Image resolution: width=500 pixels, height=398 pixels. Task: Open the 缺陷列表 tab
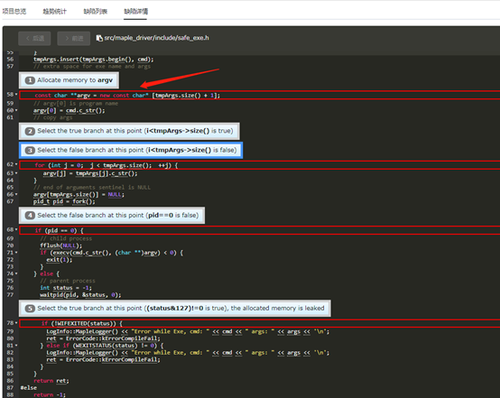point(95,11)
